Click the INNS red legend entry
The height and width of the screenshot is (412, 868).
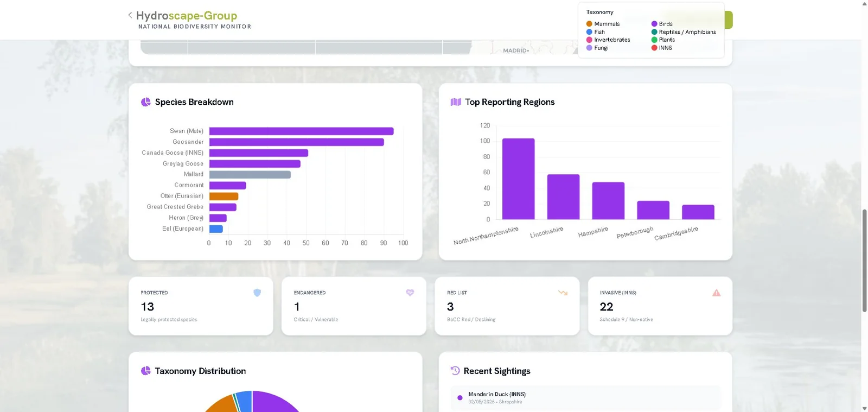[x=662, y=48]
